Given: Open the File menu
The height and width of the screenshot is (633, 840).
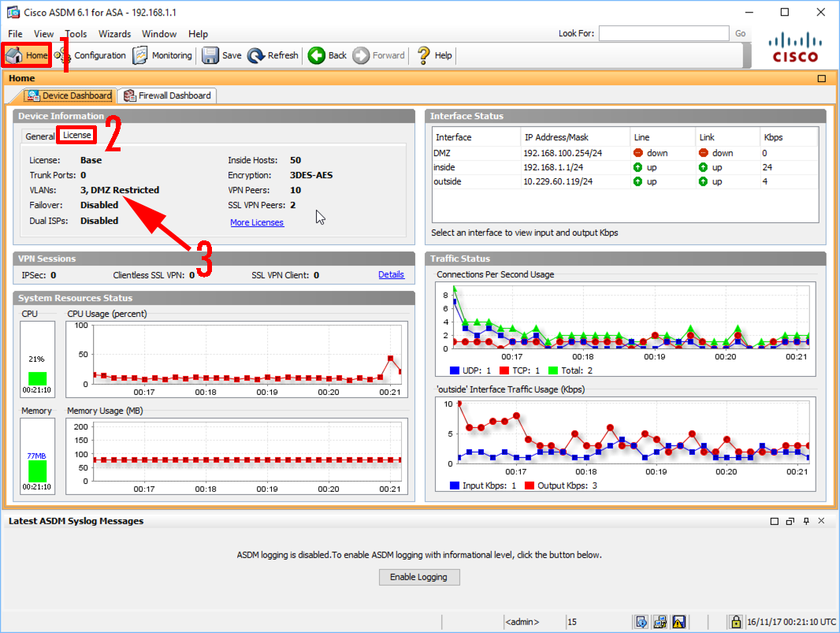Looking at the screenshot, I should tap(15, 34).
